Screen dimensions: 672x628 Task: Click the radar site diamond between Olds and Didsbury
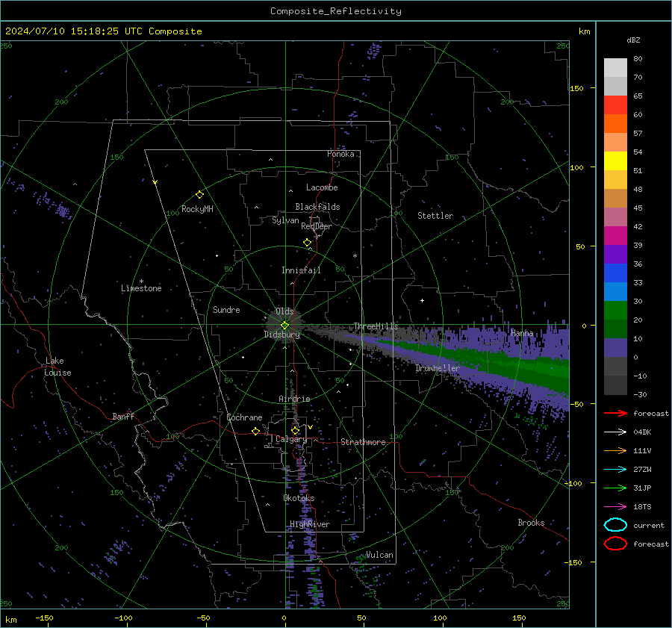[284, 326]
